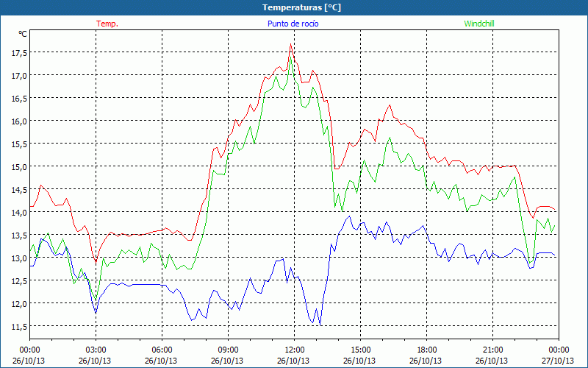Click the 13,0 y-axis value

click(19, 258)
